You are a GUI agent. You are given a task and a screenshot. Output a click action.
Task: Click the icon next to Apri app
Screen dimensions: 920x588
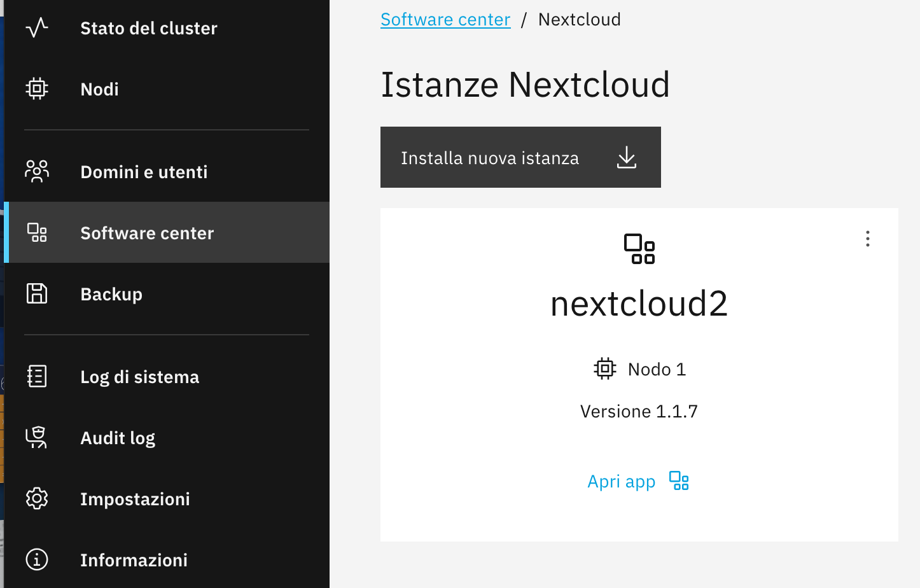click(x=680, y=480)
